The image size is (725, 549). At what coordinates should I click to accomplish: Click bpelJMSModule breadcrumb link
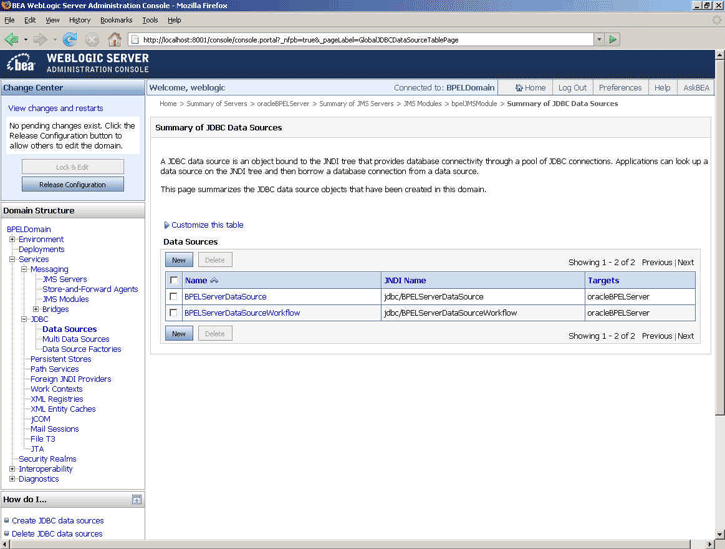click(x=474, y=104)
